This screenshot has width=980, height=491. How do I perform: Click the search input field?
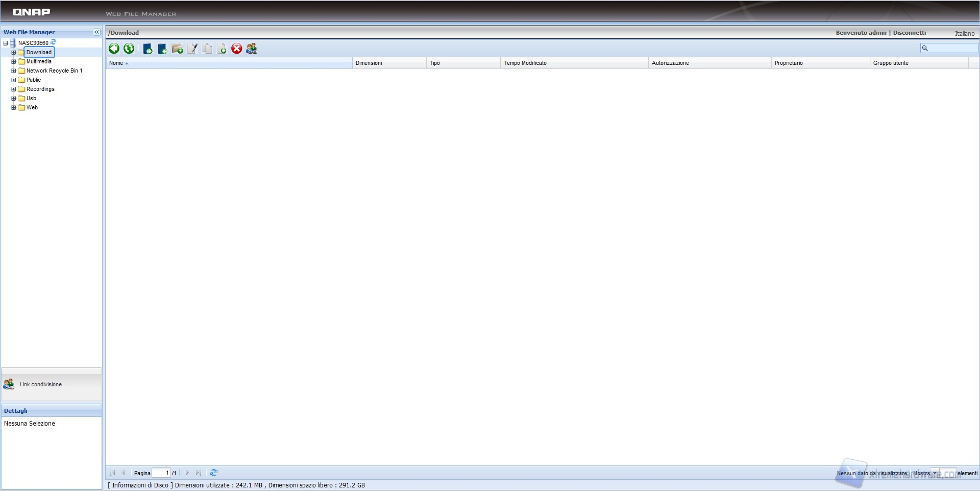click(x=952, y=48)
